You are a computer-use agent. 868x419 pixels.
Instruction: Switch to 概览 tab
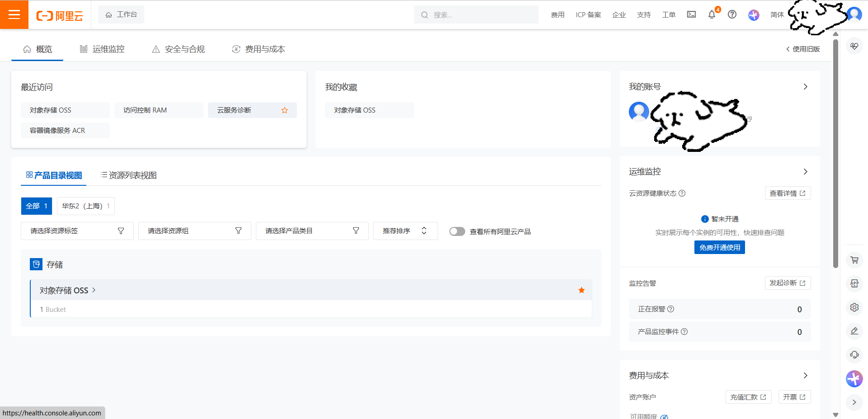click(38, 49)
